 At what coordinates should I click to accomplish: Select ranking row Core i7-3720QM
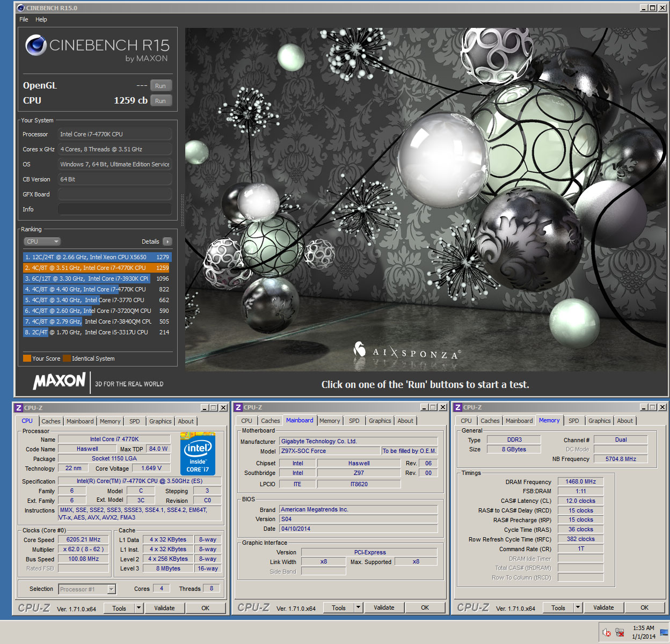(97, 311)
